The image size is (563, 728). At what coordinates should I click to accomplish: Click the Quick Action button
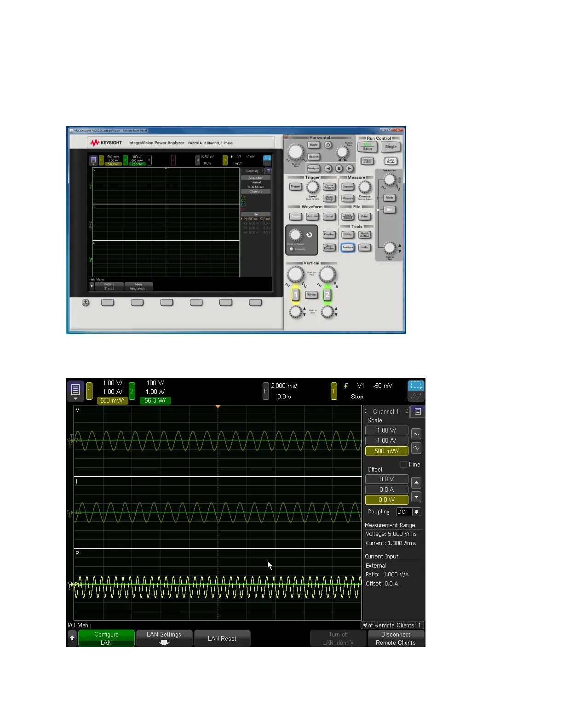[x=365, y=234]
